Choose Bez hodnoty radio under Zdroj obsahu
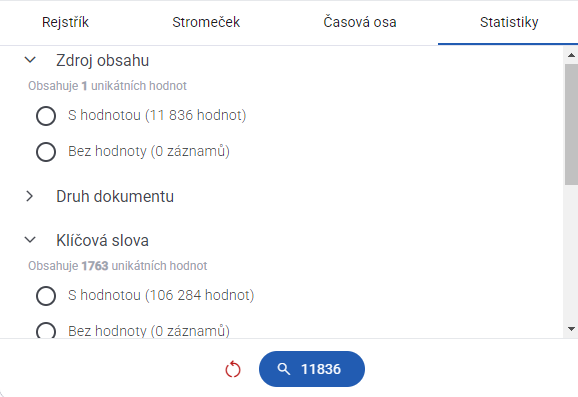This screenshot has width=578, height=397. pyautogui.click(x=46, y=152)
